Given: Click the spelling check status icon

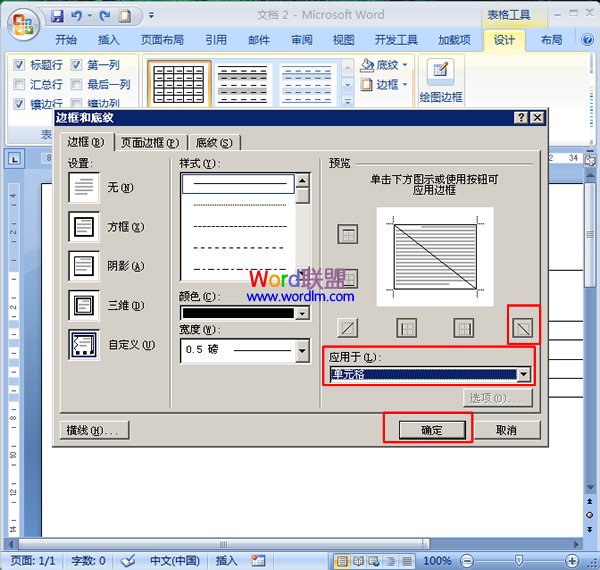Looking at the screenshot, I should pos(128,561).
